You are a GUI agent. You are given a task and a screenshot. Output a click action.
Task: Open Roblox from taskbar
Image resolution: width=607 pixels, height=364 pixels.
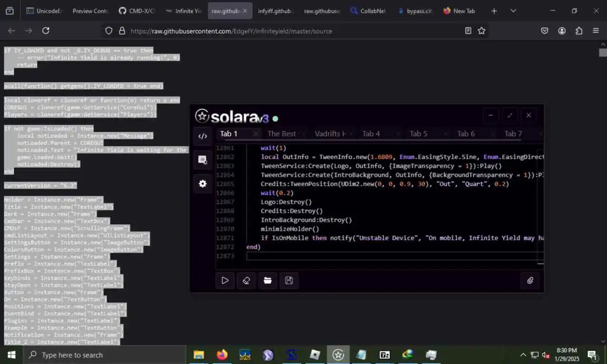[x=315, y=355]
